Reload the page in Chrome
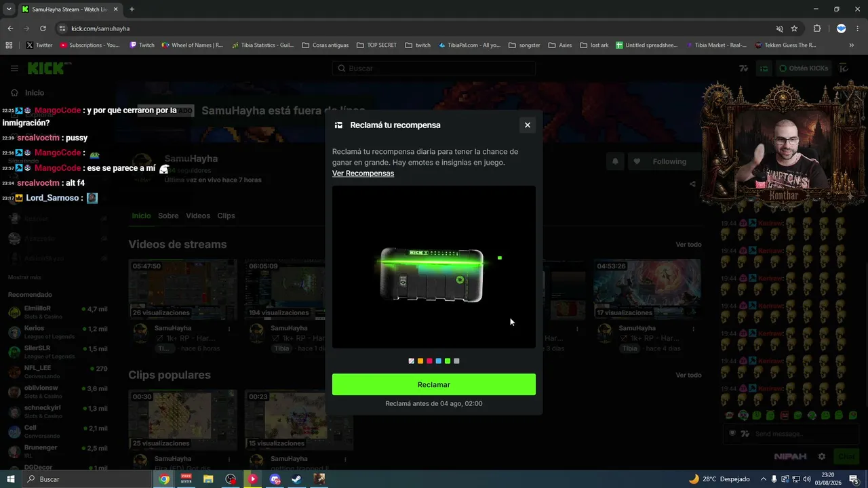This screenshot has height=488, width=868. [x=43, y=28]
